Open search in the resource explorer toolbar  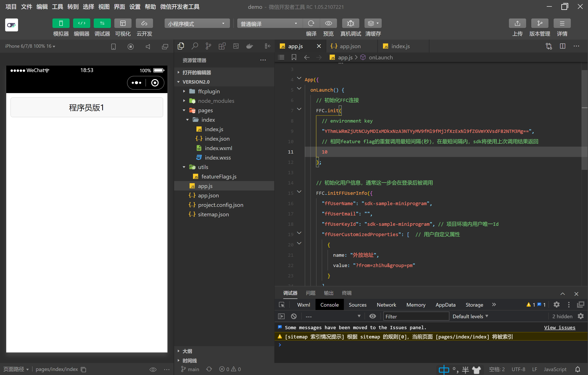pyautogui.click(x=195, y=46)
